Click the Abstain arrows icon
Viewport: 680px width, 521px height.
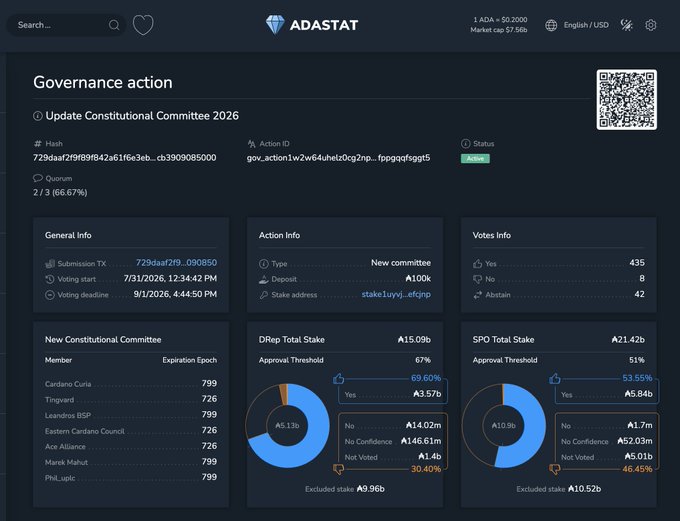[477, 295]
